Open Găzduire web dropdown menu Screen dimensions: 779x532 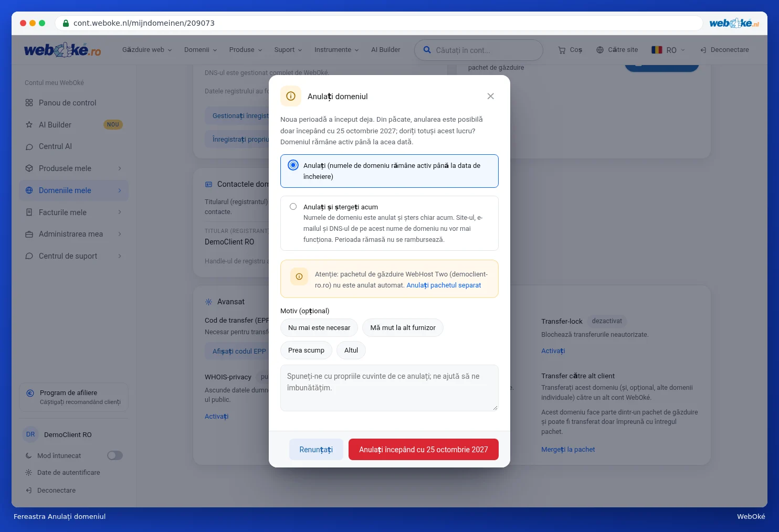tap(147, 50)
